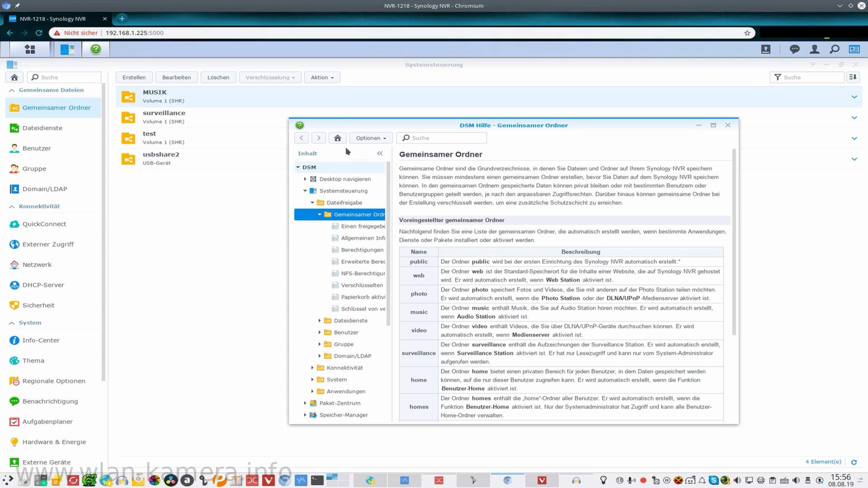Open QuickConnect in the sidebar

[53, 224]
